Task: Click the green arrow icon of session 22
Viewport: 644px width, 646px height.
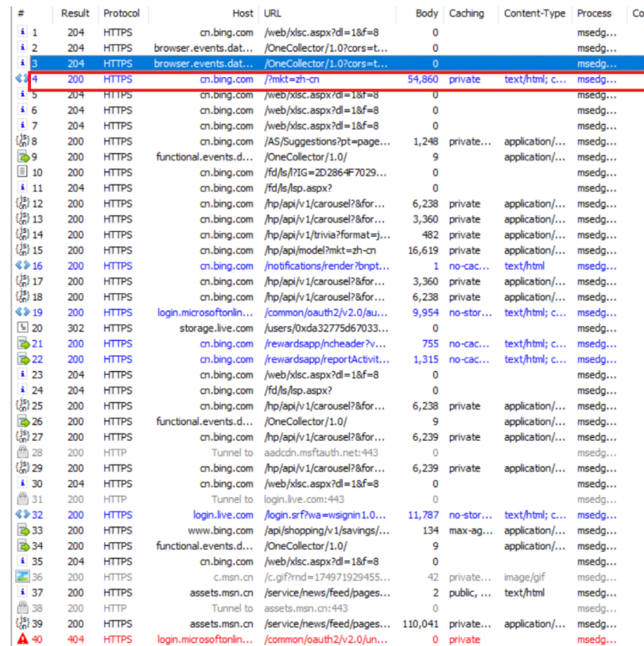Action: point(23,359)
